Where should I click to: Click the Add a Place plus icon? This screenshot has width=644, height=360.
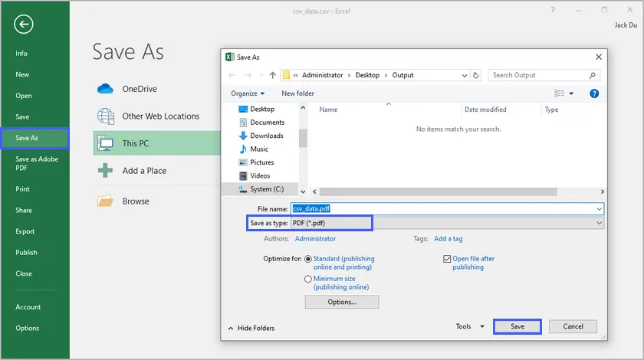coord(105,170)
